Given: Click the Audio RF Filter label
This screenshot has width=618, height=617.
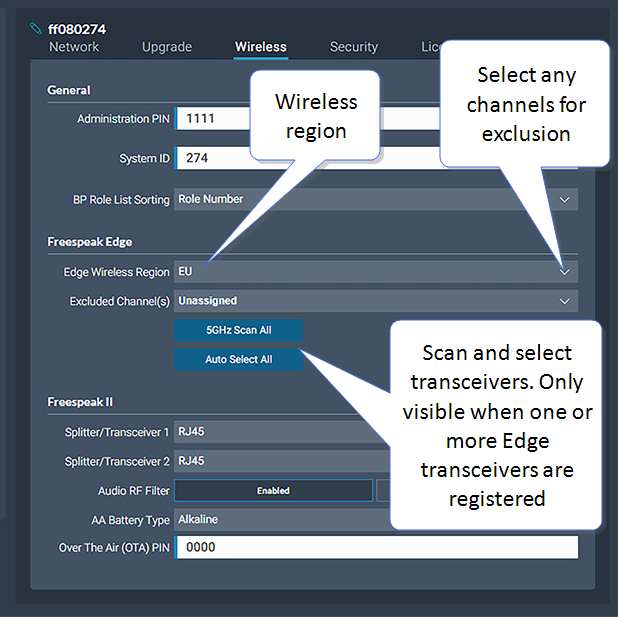Looking at the screenshot, I should pyautogui.click(x=134, y=491).
